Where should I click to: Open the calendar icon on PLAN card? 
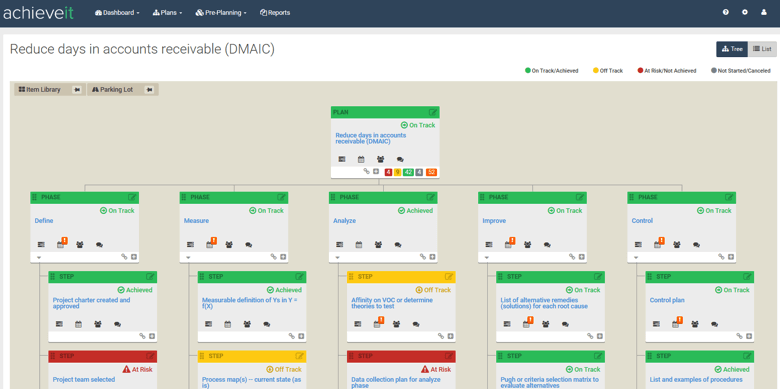361,159
